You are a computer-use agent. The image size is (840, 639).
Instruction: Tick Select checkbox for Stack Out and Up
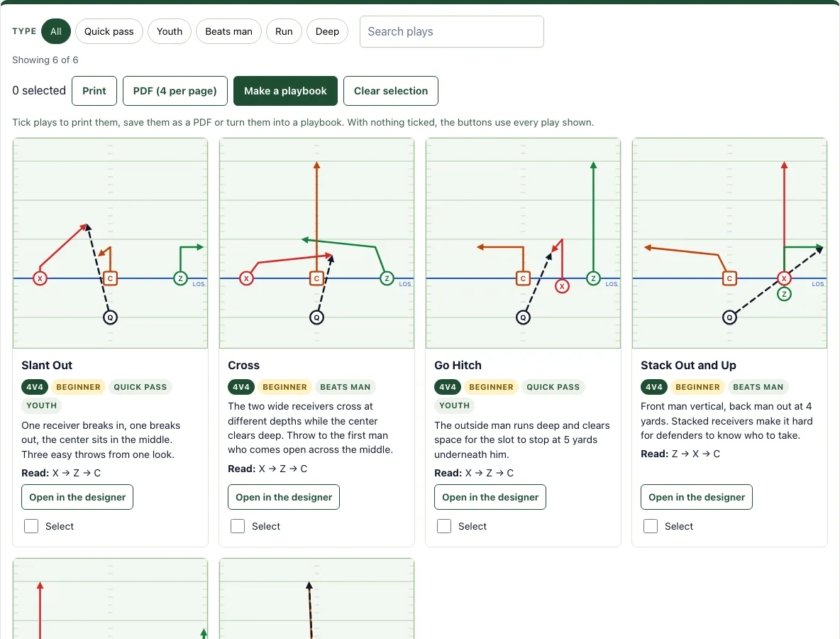(651, 526)
